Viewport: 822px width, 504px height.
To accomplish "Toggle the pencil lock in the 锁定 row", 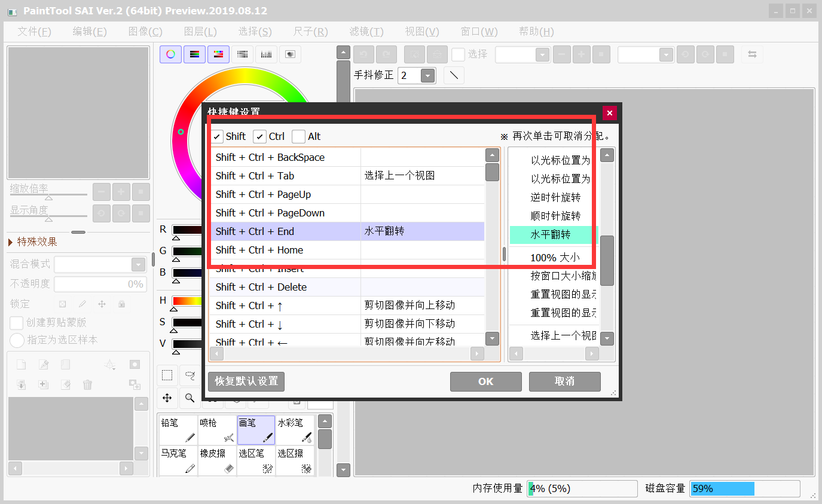I will click(x=82, y=304).
